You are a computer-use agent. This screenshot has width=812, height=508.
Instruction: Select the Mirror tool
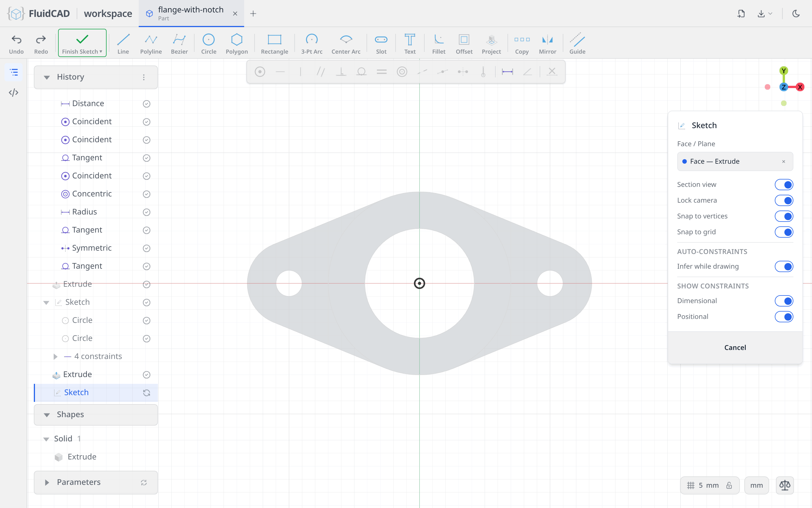[547, 44]
